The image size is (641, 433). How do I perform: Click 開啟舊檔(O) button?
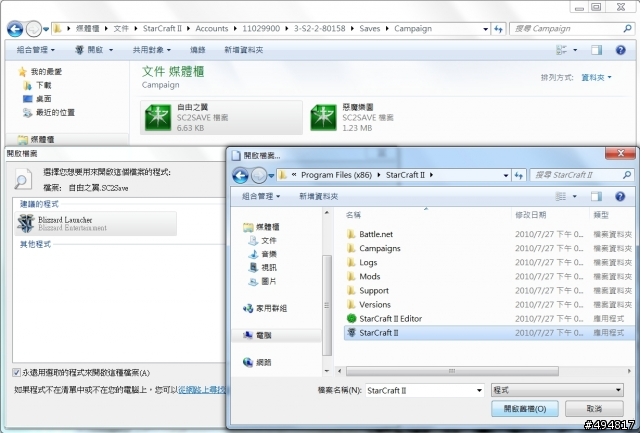pos(525,408)
